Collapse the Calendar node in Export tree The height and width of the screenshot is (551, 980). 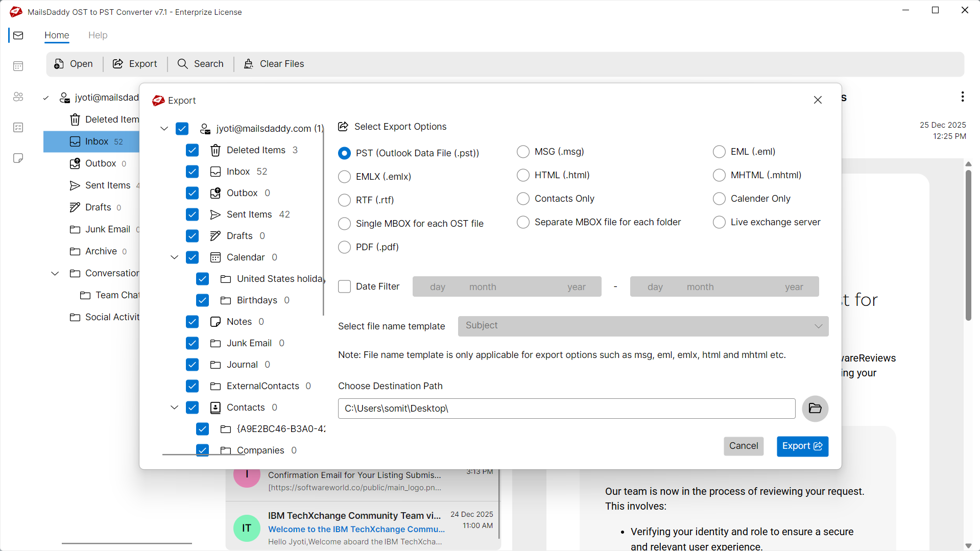(x=174, y=257)
